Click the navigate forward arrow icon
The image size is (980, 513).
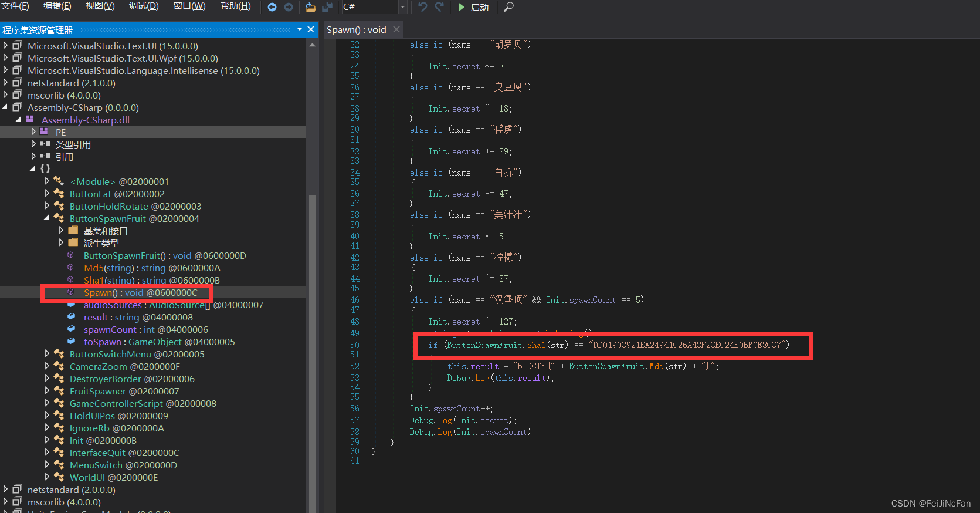[289, 7]
